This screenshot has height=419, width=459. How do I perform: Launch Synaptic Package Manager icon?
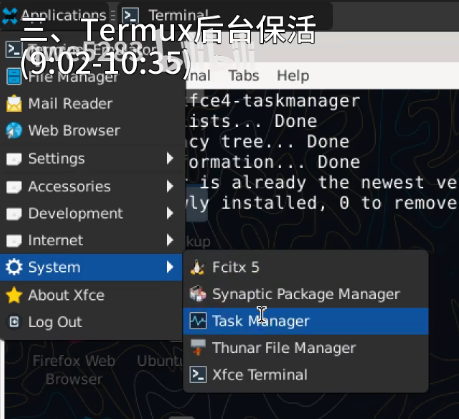[198, 294]
